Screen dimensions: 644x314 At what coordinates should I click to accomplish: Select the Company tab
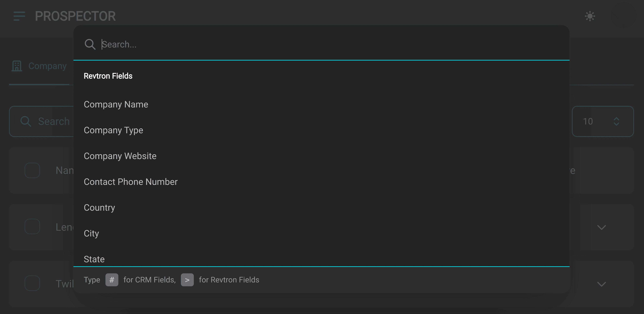click(x=47, y=66)
